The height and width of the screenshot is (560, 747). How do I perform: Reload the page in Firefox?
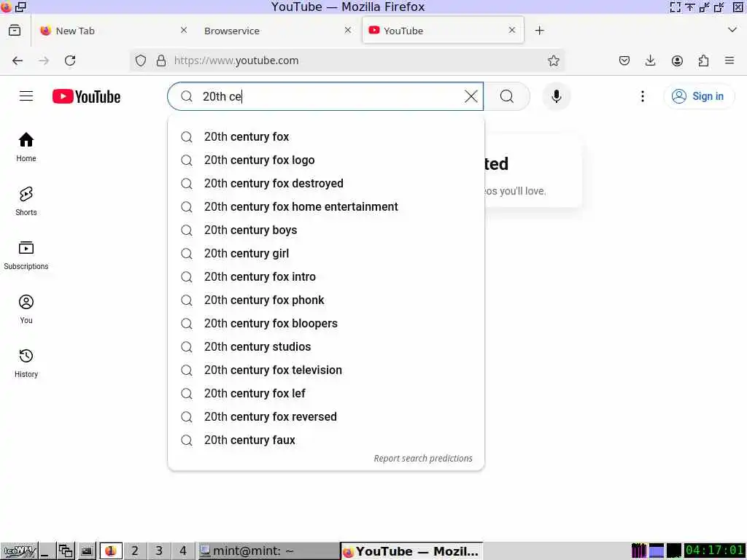pyautogui.click(x=70, y=61)
